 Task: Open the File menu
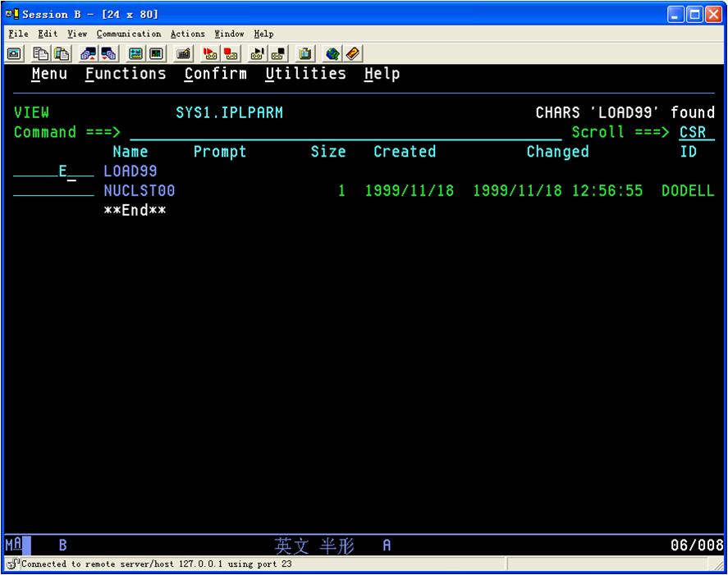(19, 34)
